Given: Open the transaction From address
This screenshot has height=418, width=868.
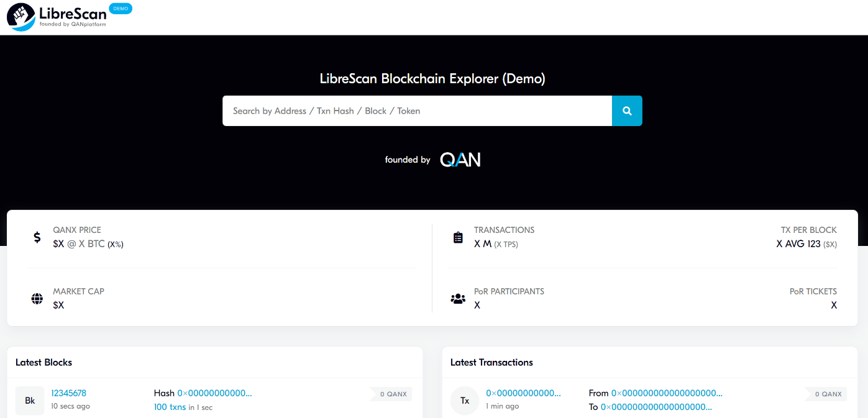Looking at the screenshot, I should 667,393.
